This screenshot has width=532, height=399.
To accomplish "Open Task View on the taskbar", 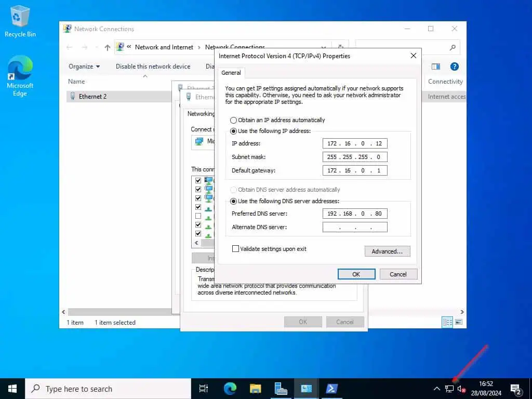I will pyautogui.click(x=203, y=389).
